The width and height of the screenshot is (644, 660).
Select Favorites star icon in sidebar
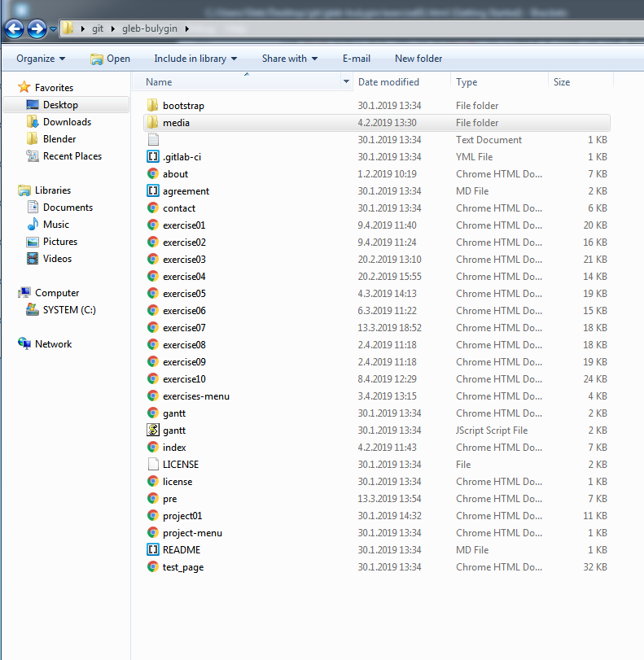24,87
